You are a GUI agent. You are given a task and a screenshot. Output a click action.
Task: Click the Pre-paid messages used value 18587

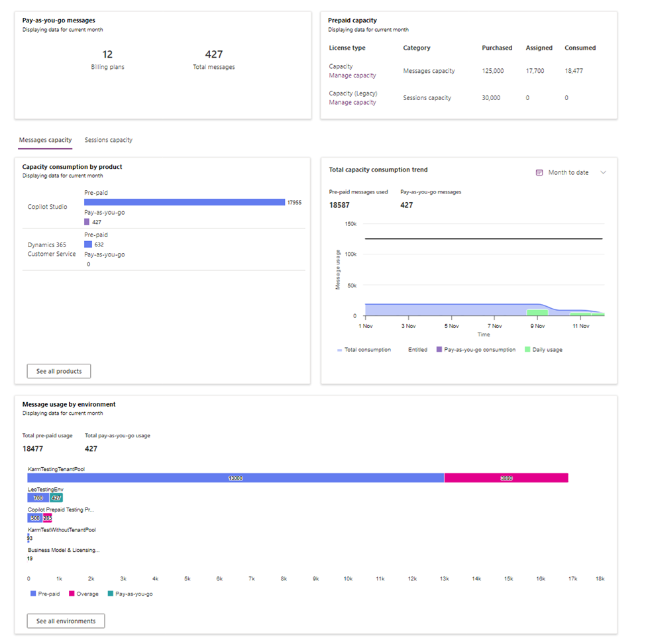(339, 205)
